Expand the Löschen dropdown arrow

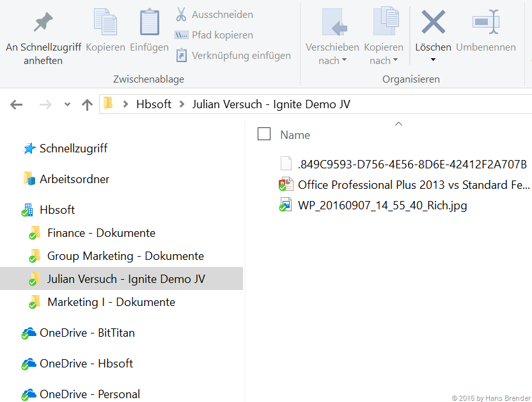point(433,60)
